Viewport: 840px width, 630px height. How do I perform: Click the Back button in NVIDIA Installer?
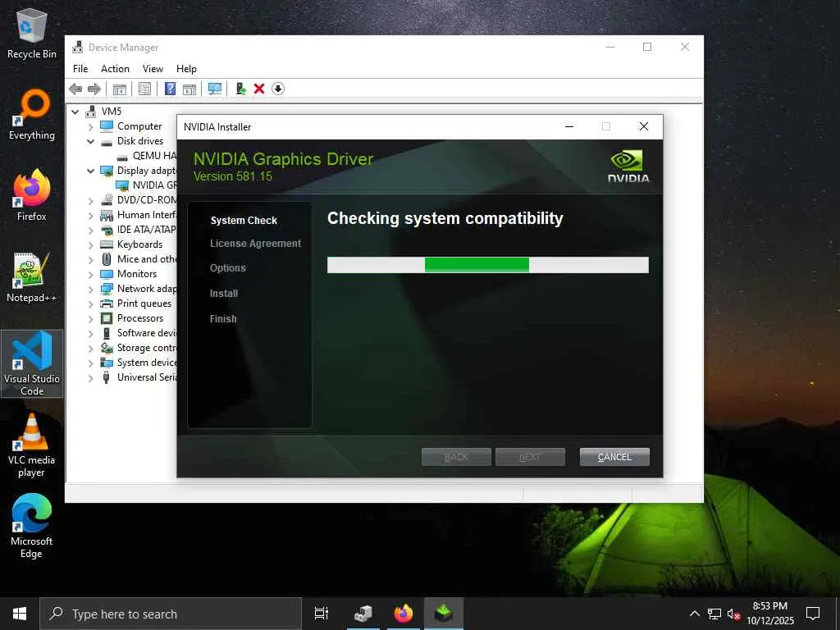tap(456, 457)
